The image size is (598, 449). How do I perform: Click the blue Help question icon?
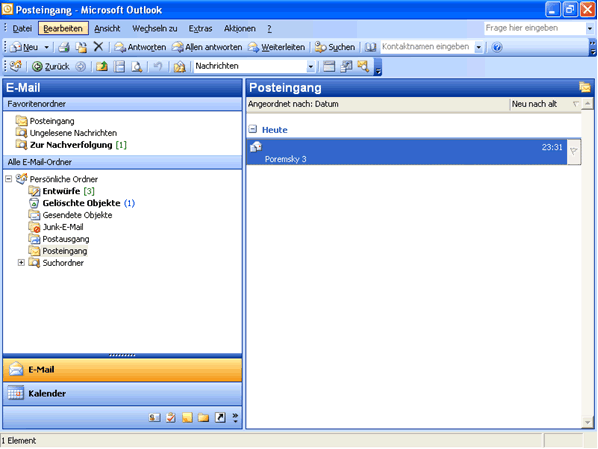click(497, 47)
